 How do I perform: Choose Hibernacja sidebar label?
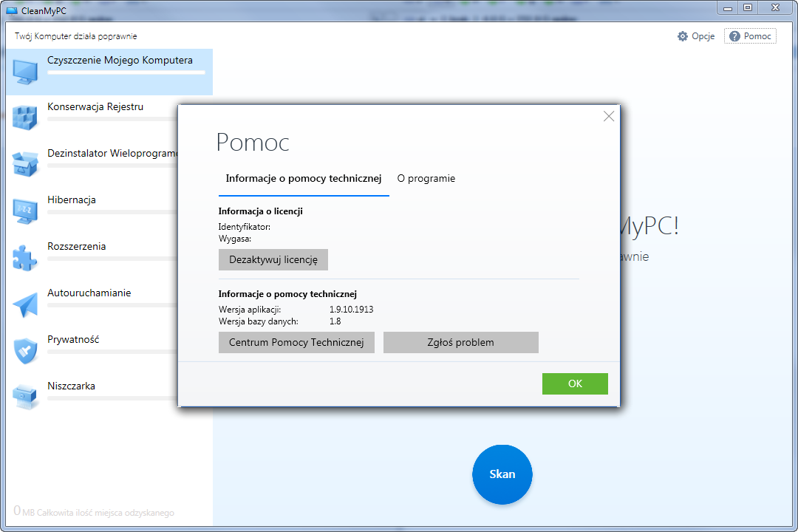[71, 200]
